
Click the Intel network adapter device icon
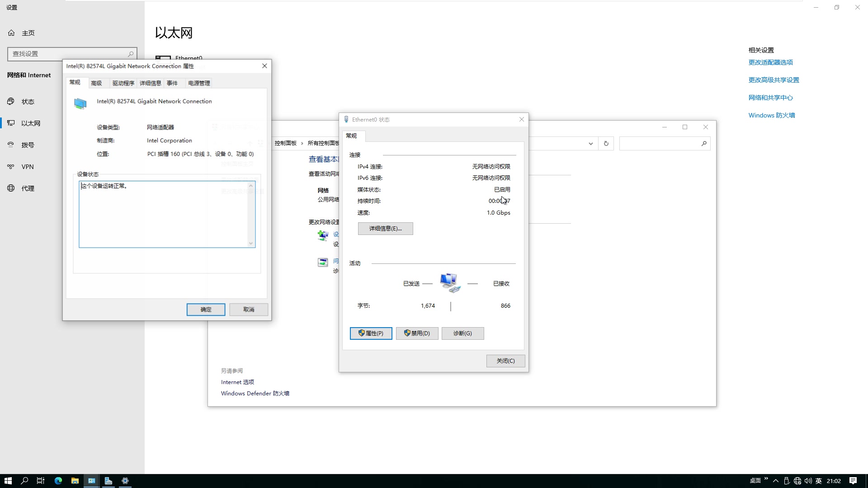tap(80, 103)
